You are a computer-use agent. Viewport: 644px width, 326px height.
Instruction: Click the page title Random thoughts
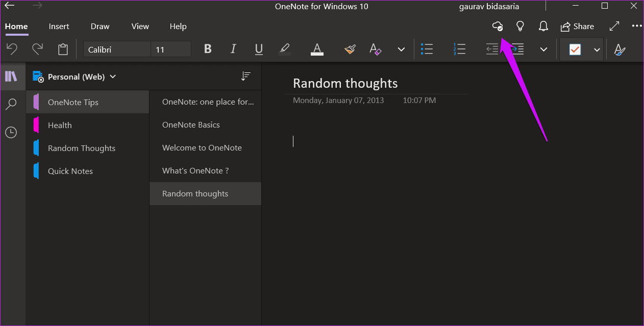[345, 83]
